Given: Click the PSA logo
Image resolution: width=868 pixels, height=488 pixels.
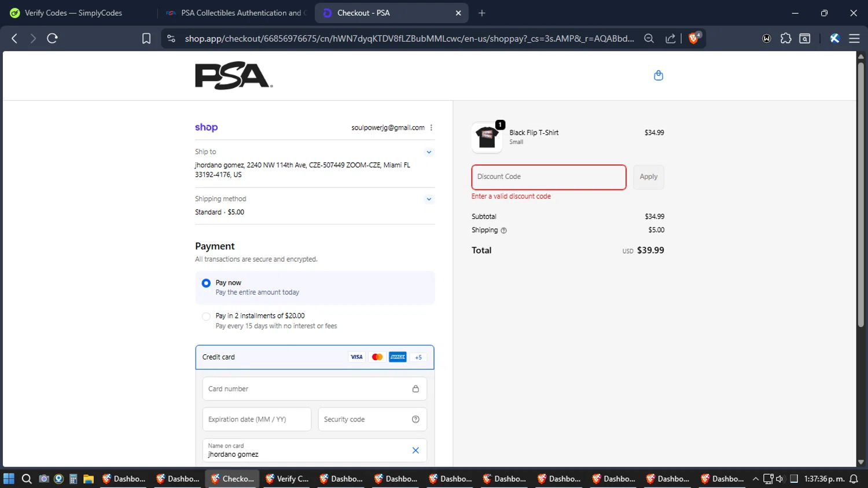Looking at the screenshot, I should (234, 75).
